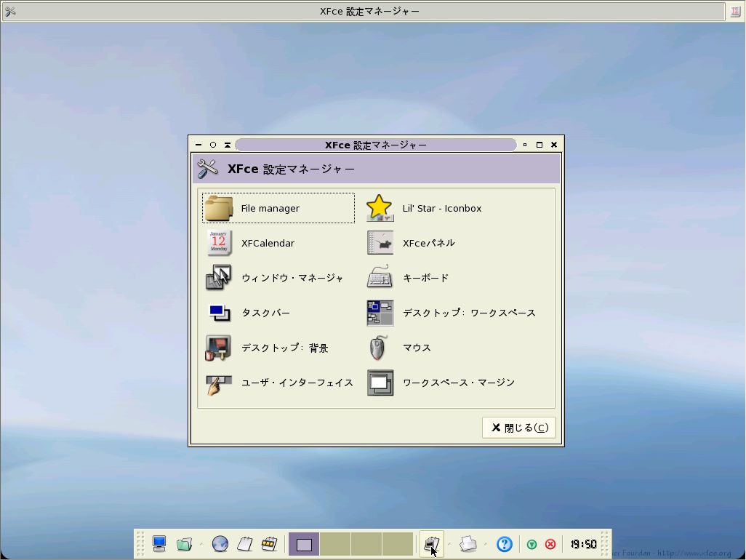
Task: Expand the arrow beside the printer launcher
Action: pyautogui.click(x=485, y=543)
